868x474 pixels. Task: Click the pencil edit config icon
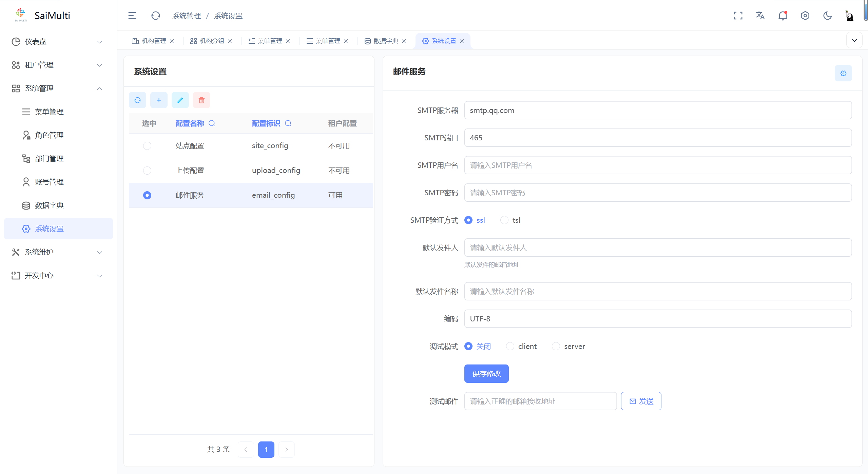click(x=180, y=100)
